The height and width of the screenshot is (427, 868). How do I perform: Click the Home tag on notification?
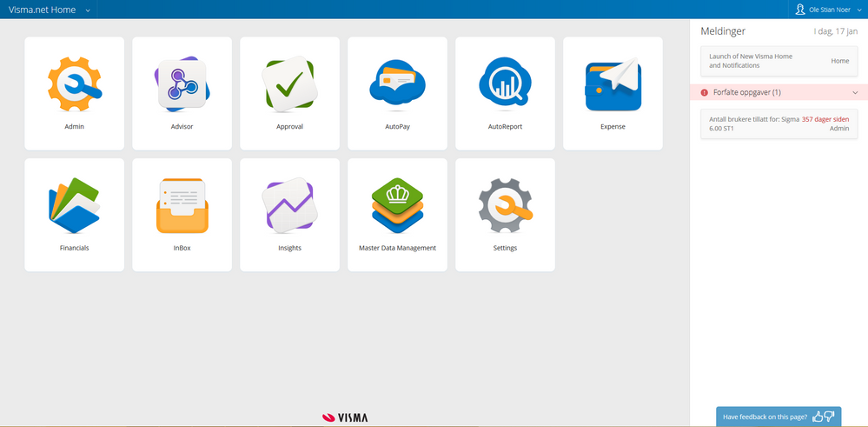[x=840, y=61]
